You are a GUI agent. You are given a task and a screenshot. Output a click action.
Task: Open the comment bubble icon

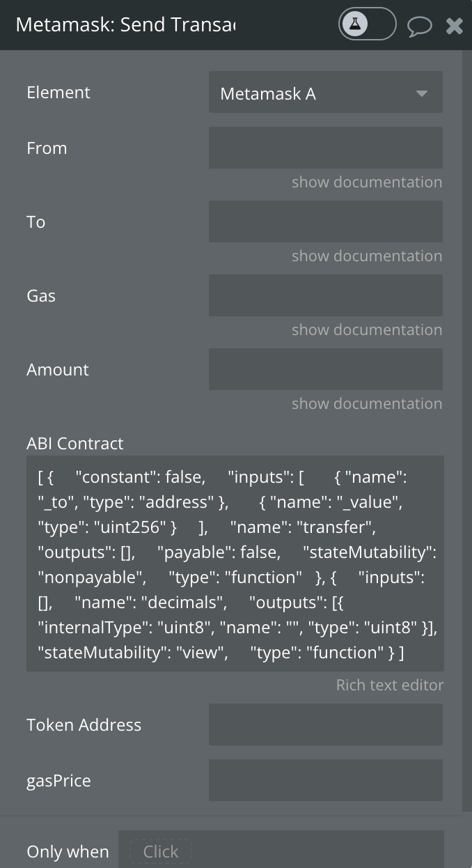pyautogui.click(x=420, y=26)
